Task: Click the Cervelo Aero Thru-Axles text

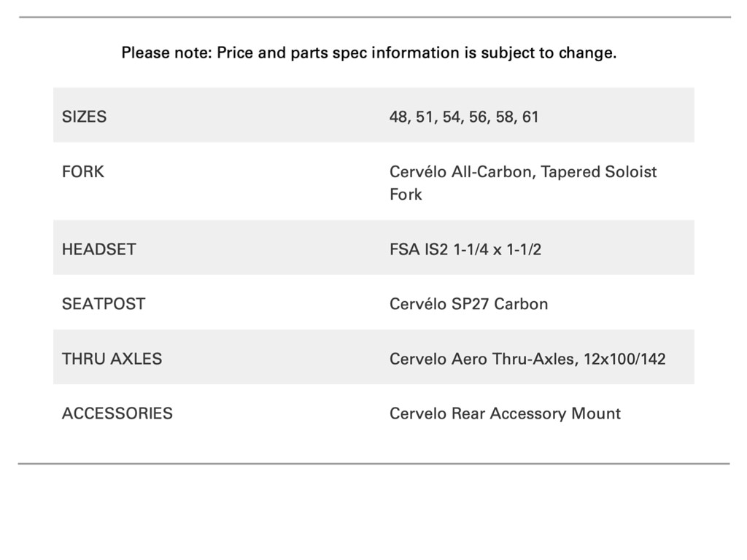Action: point(481,359)
